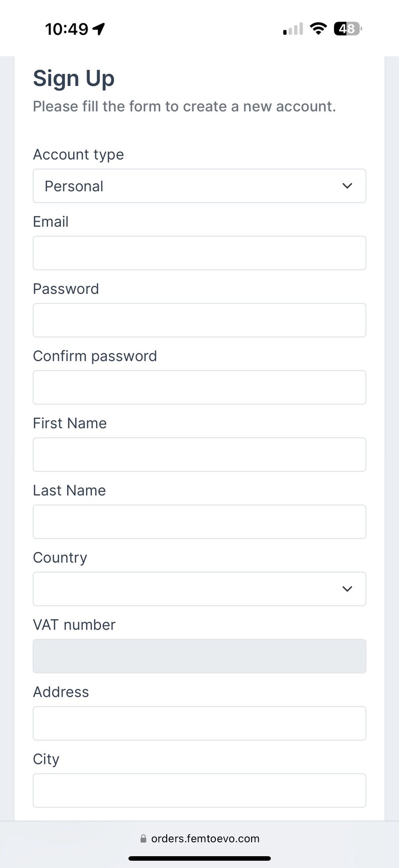Click the chevron arrow in Account type field
This screenshot has width=399, height=868.
(x=347, y=186)
